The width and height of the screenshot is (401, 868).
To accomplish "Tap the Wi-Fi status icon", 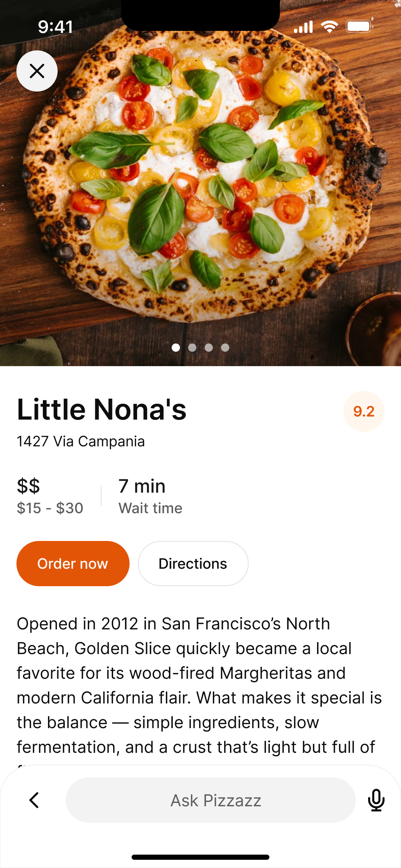I will (x=329, y=26).
